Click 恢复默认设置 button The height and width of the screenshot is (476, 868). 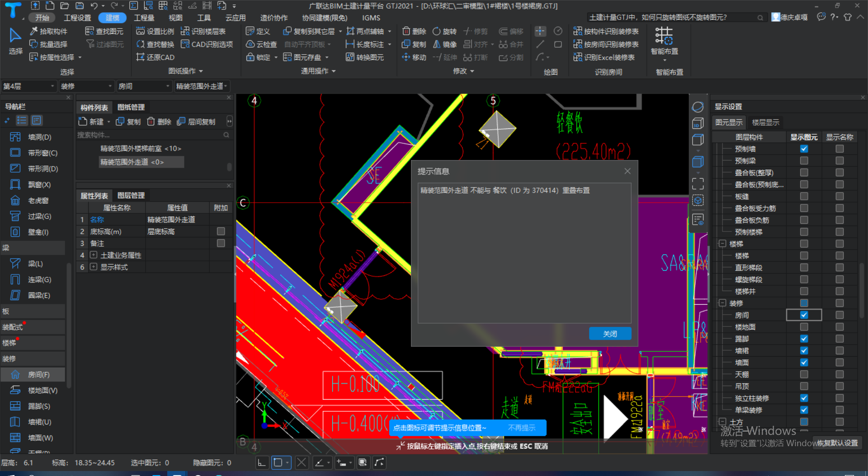[x=837, y=443]
